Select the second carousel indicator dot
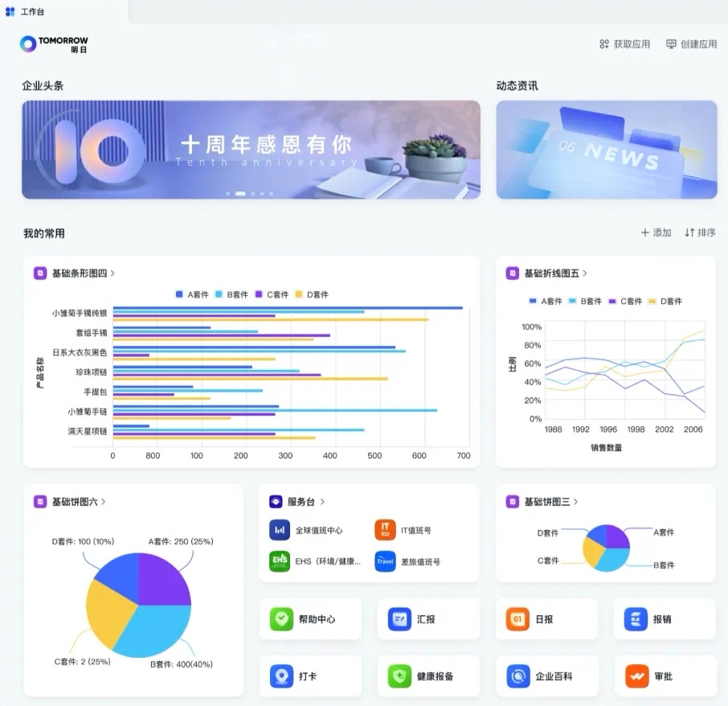Screen dimensions: 728x706 pyautogui.click(x=239, y=194)
